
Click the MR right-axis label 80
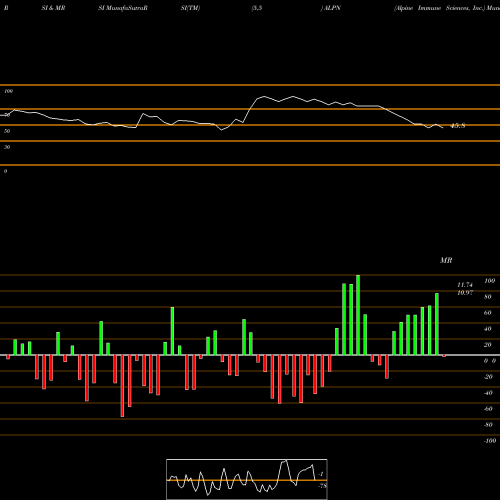488,297
